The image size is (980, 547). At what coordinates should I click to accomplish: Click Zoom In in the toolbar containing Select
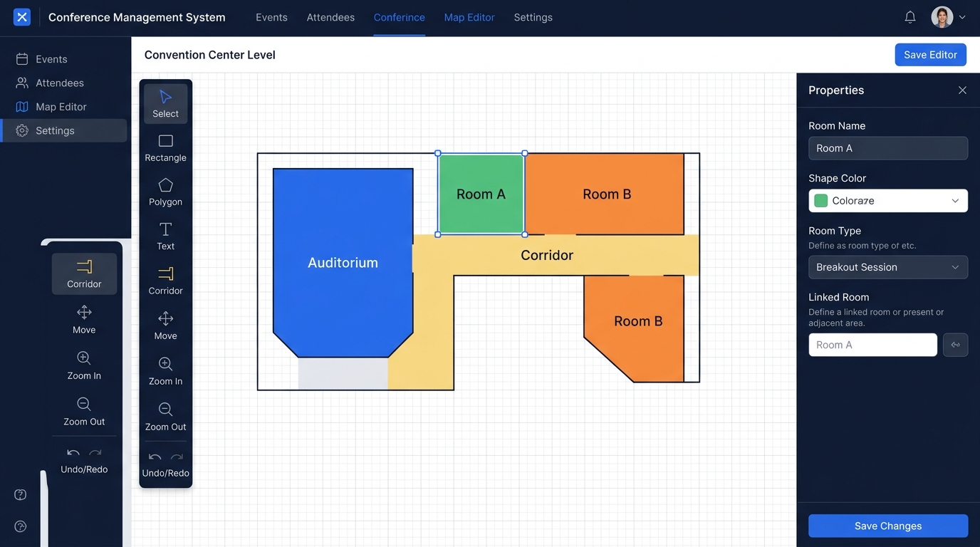(x=165, y=371)
